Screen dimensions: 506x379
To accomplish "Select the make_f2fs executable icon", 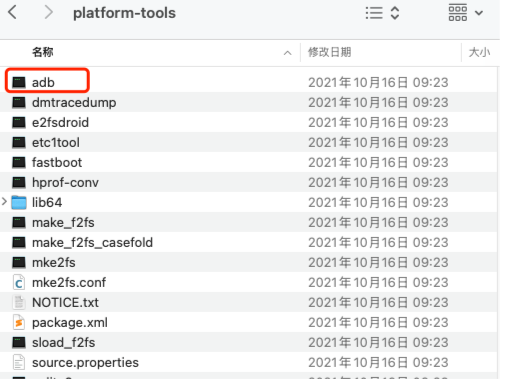I will tap(19, 222).
